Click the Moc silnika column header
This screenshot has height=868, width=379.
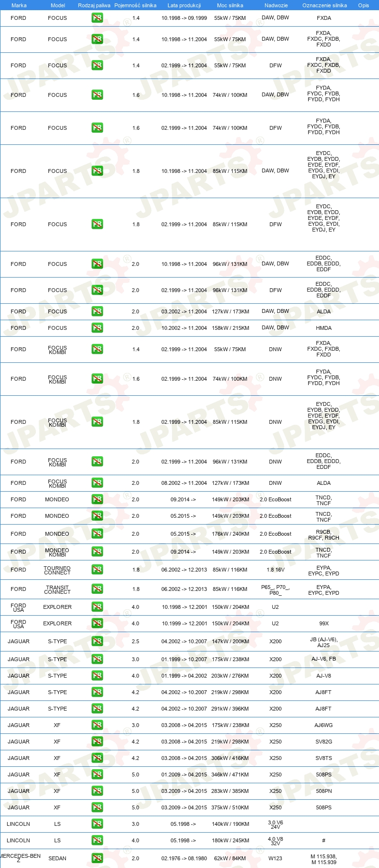230,5
